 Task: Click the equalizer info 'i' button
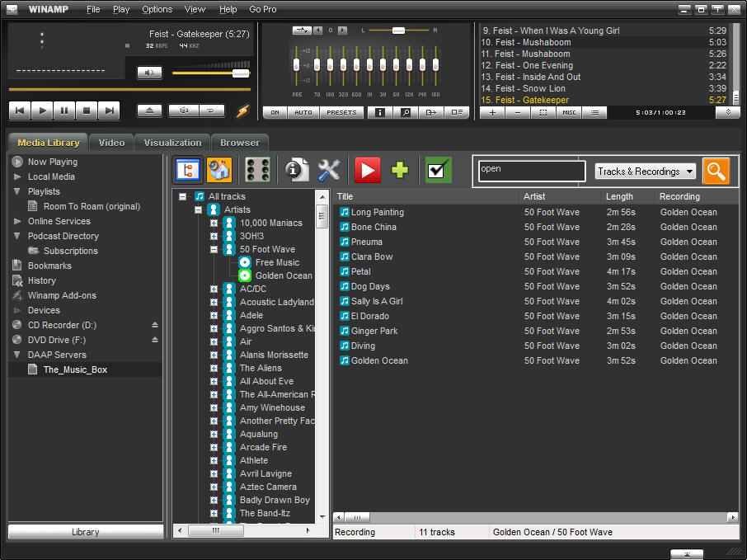click(380, 112)
